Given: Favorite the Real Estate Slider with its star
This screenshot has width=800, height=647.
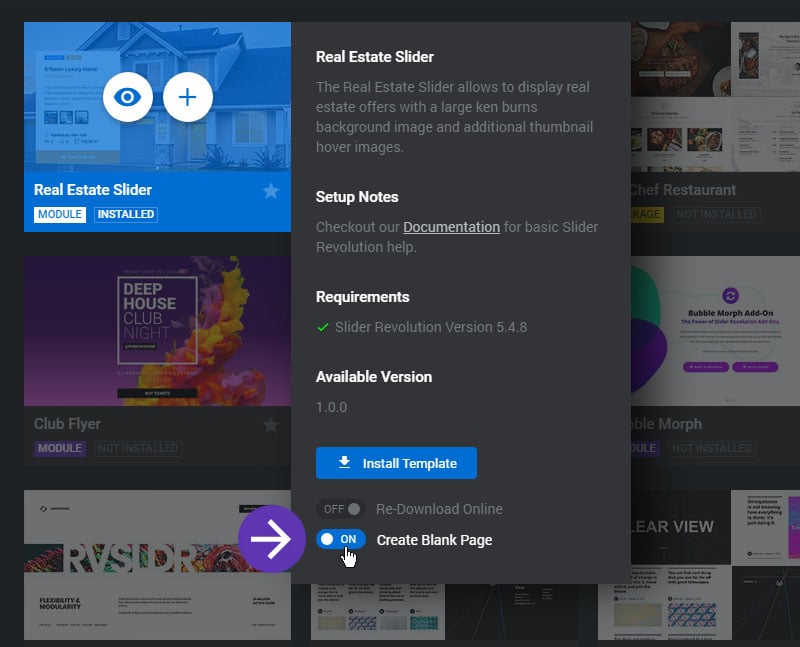Looking at the screenshot, I should pyautogui.click(x=271, y=191).
